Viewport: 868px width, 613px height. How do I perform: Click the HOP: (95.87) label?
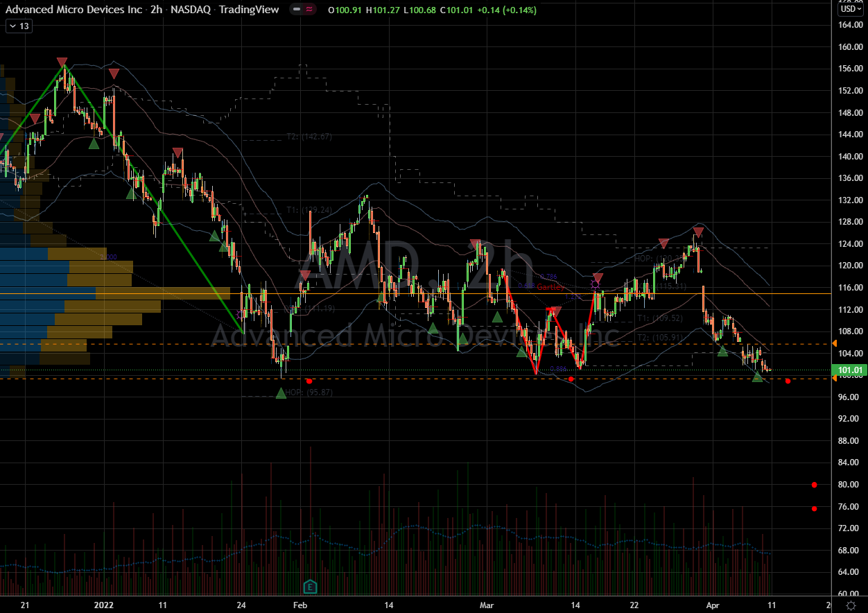click(x=310, y=392)
